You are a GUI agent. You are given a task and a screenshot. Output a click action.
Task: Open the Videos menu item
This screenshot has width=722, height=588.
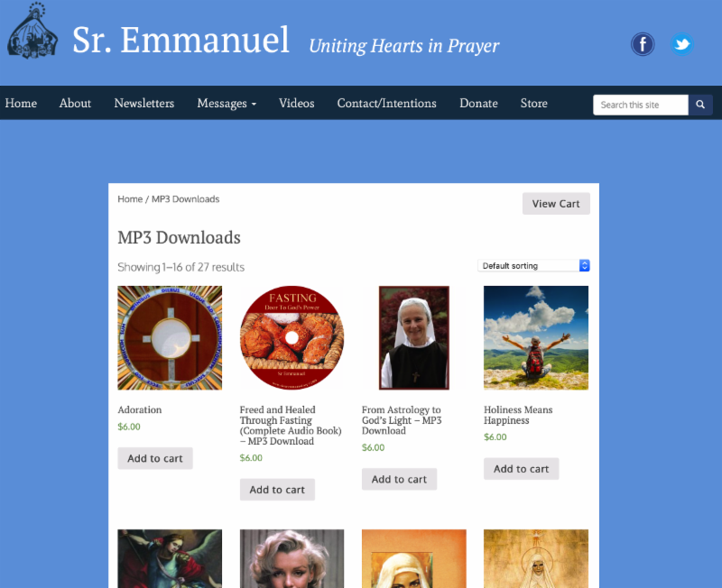(x=297, y=103)
